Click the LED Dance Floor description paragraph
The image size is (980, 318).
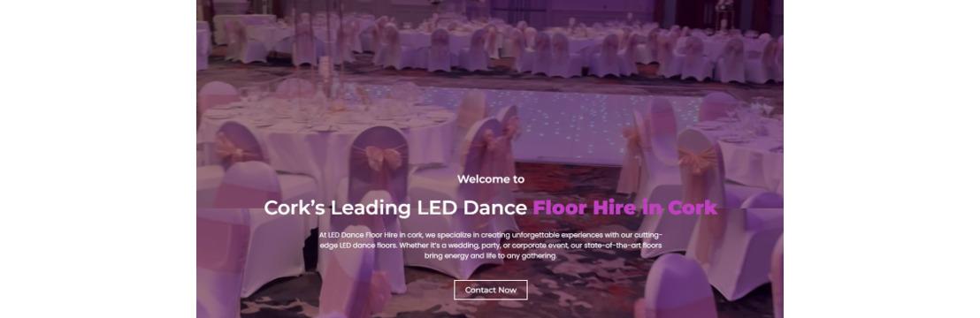[491, 246]
